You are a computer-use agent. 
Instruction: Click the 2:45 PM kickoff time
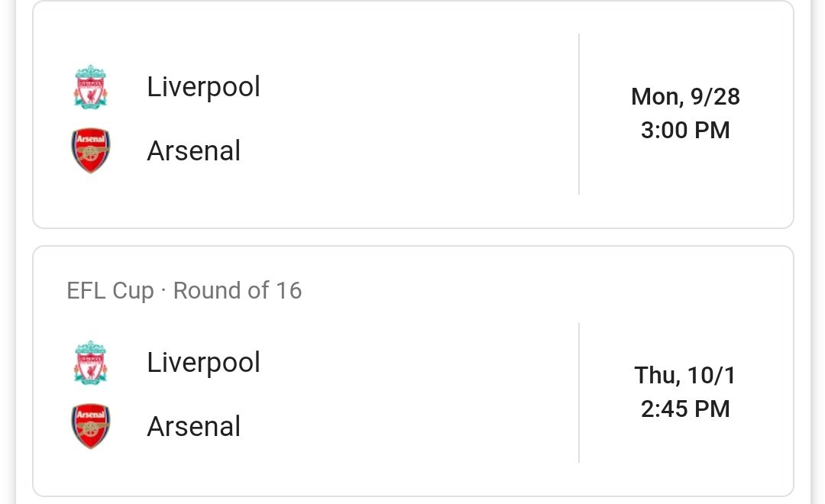click(x=685, y=409)
